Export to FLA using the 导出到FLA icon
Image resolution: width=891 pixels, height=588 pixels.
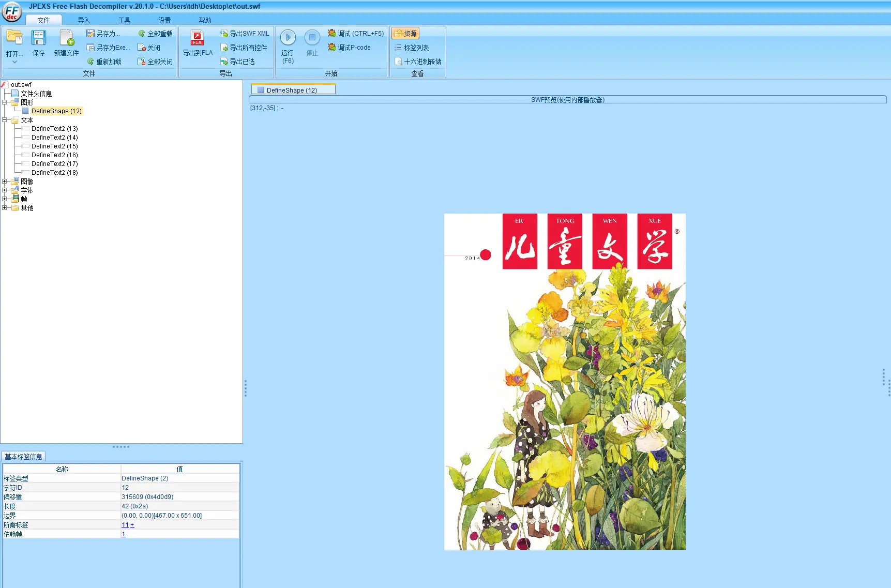pyautogui.click(x=198, y=42)
